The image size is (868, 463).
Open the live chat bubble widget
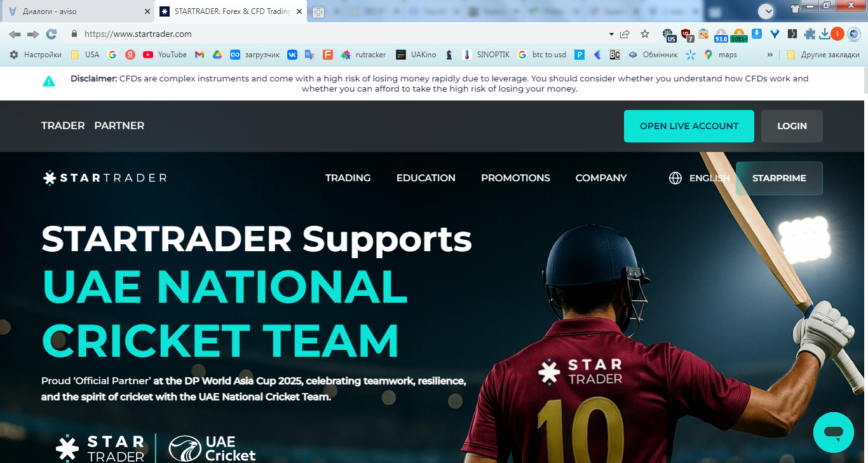[834, 432]
